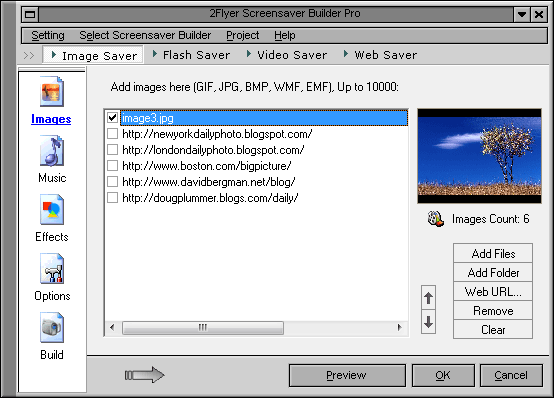Click the horizontal scrollbar thumb
The width and height of the screenshot is (554, 398).
tap(203, 328)
